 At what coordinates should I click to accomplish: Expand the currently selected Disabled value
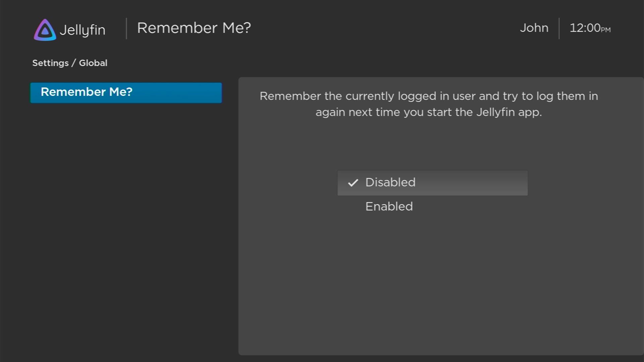(390, 183)
